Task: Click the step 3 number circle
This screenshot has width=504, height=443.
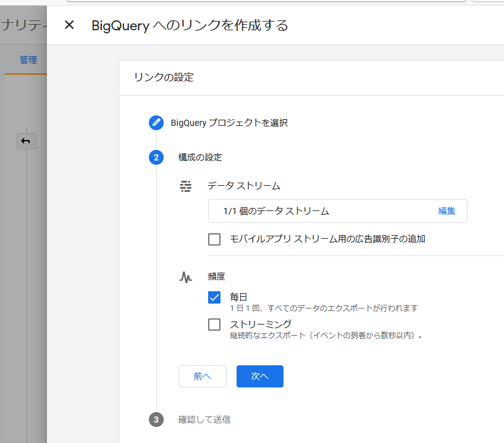Action: 156,420
